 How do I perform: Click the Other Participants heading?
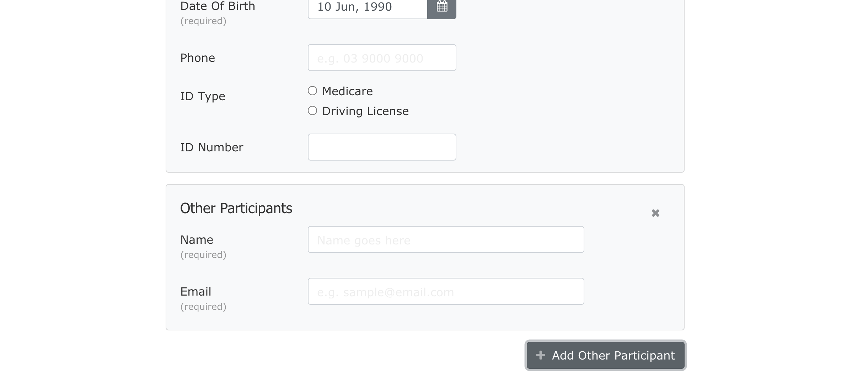click(x=236, y=208)
